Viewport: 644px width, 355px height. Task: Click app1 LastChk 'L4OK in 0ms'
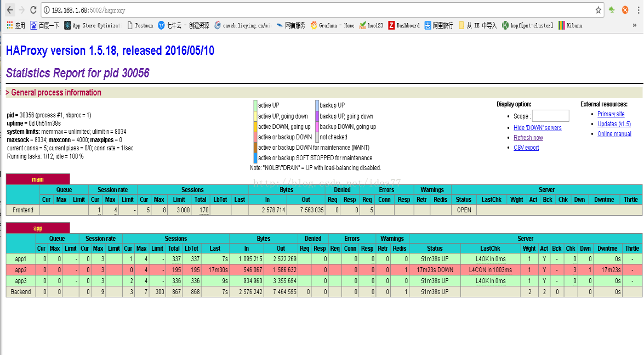[491, 259]
